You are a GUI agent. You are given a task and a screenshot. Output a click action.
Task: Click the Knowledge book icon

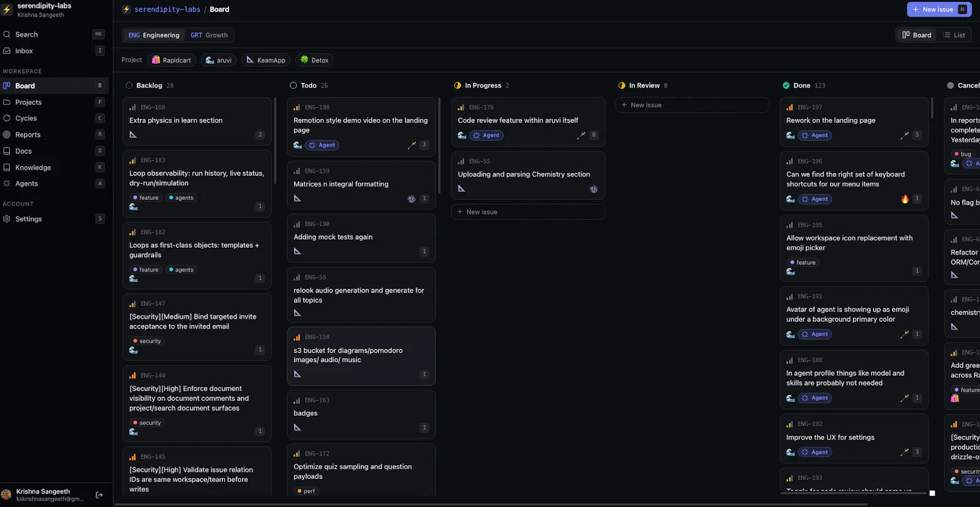(x=7, y=167)
